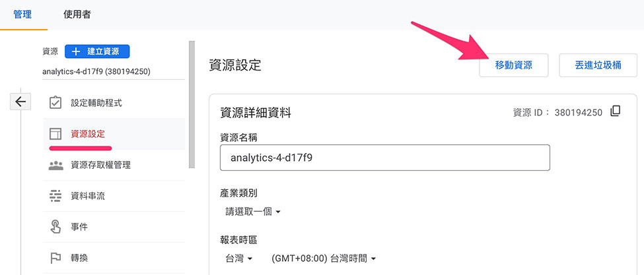Copy the resource ID with copy icon
This screenshot has height=275, width=644.
click(x=616, y=111)
